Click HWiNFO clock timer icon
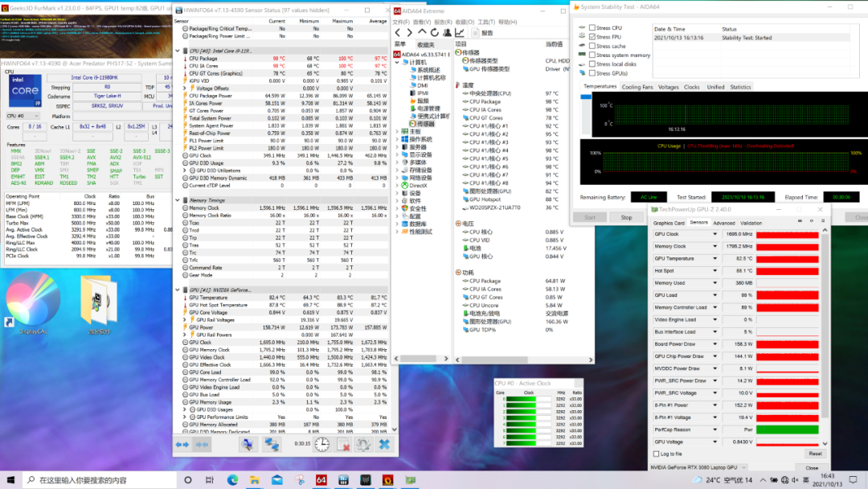868x489 pixels. [x=322, y=444]
